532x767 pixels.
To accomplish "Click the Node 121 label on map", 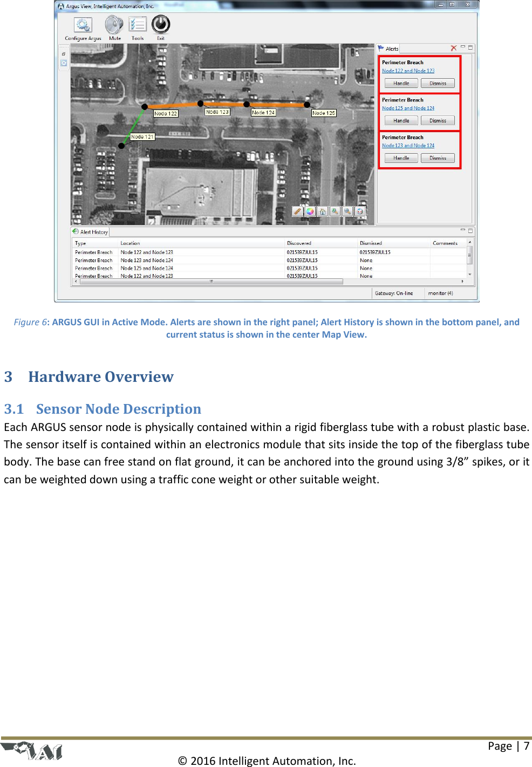I will pos(142,137).
